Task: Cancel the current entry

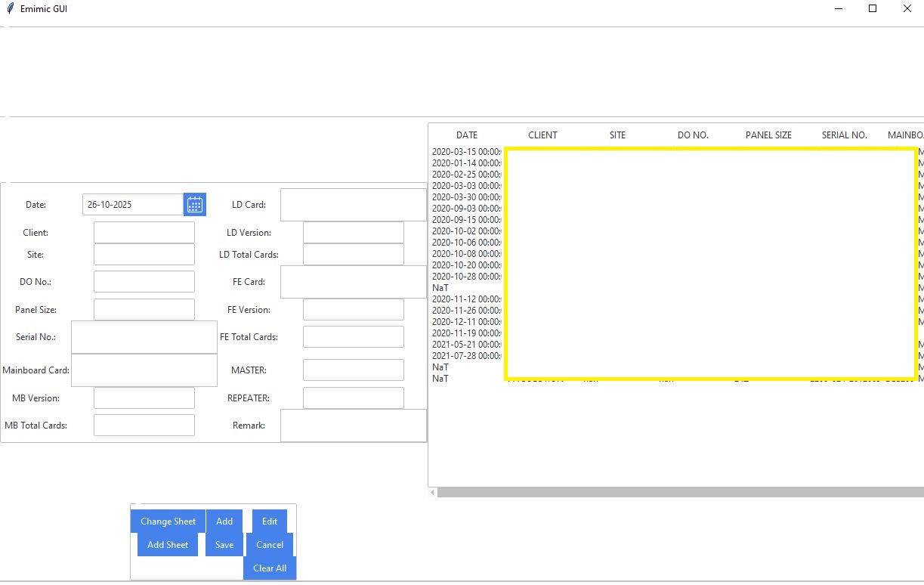Action: coord(270,545)
